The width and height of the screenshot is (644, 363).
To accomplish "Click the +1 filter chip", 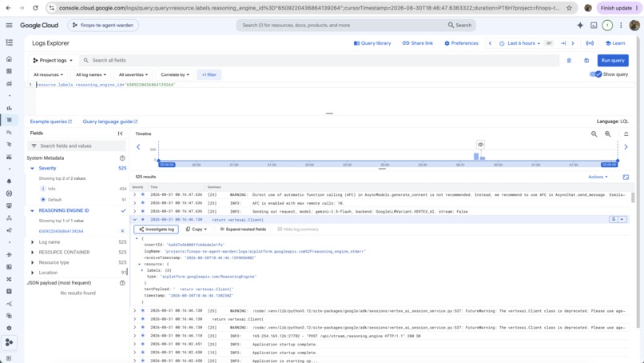I will pyautogui.click(x=209, y=75).
